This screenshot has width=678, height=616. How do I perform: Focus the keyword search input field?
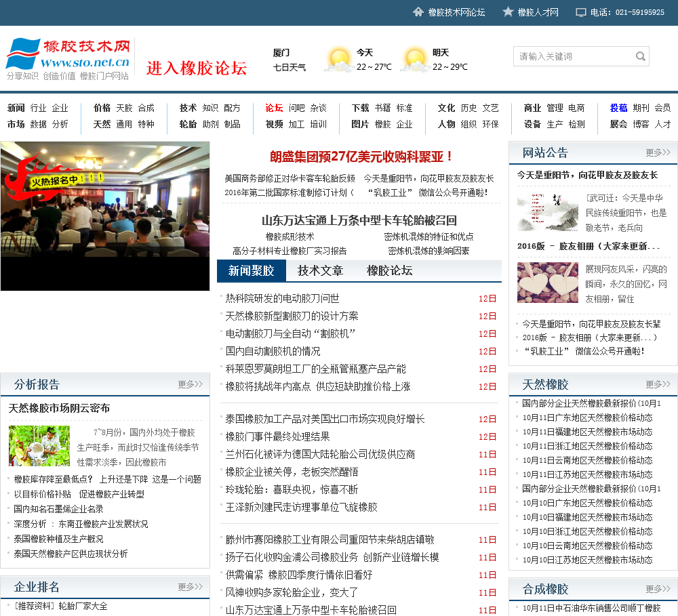574,56
